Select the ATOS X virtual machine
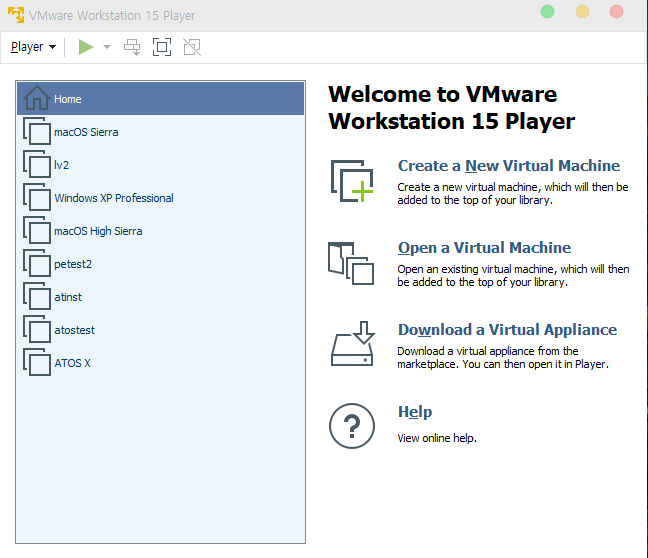 coord(160,363)
